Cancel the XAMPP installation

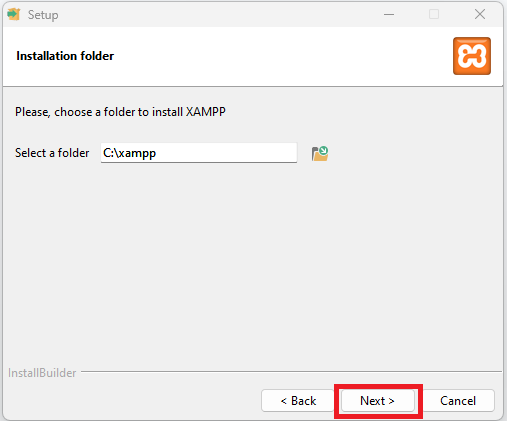[458, 401]
